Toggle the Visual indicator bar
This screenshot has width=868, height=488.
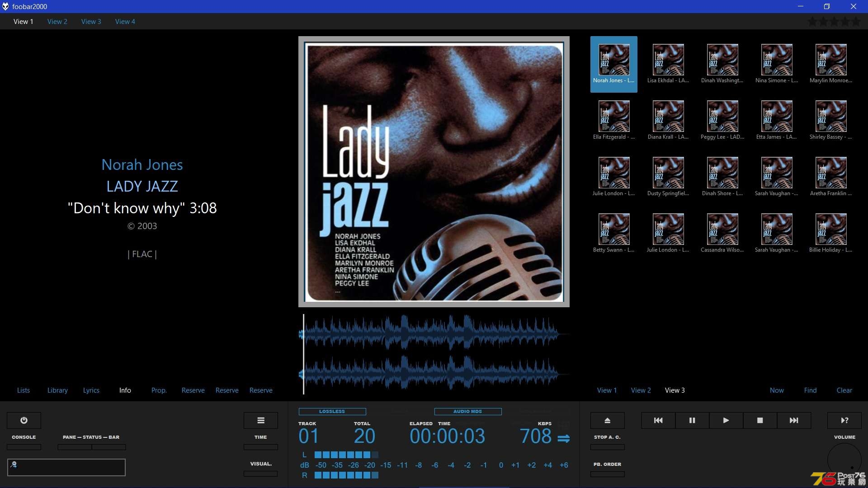click(x=261, y=474)
